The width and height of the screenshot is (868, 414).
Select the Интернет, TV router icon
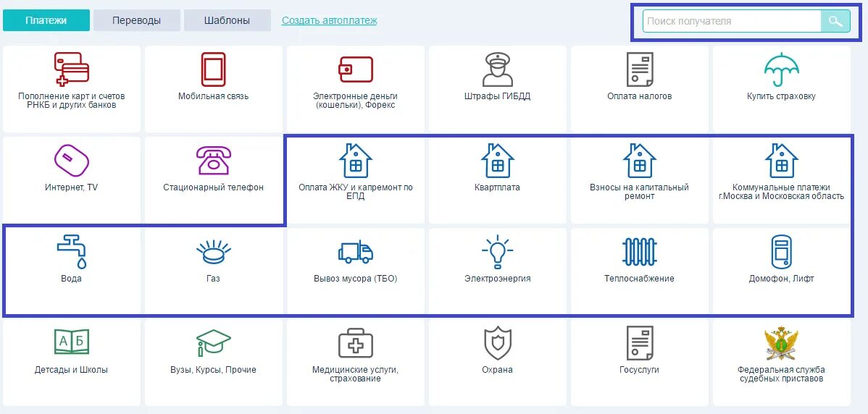point(72,160)
